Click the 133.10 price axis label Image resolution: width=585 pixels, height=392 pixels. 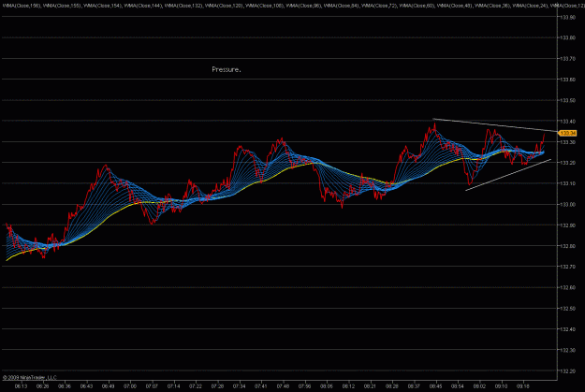pyautogui.click(x=568, y=183)
